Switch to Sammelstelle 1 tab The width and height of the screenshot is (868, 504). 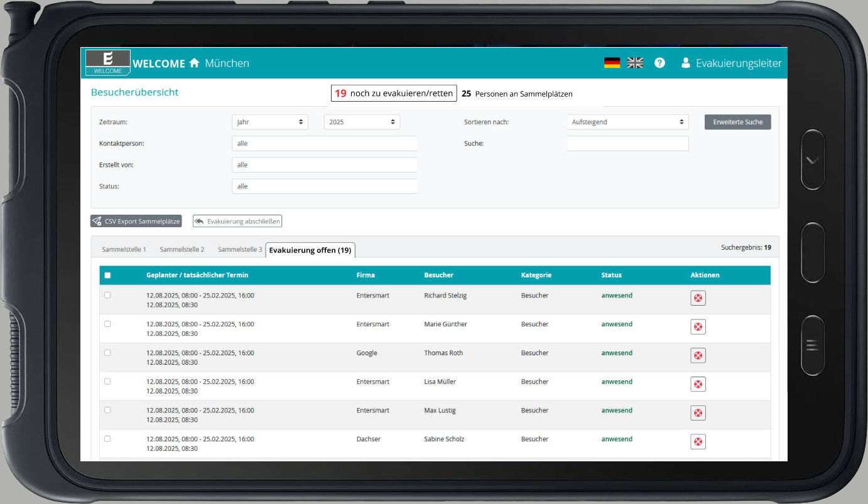pyautogui.click(x=124, y=250)
